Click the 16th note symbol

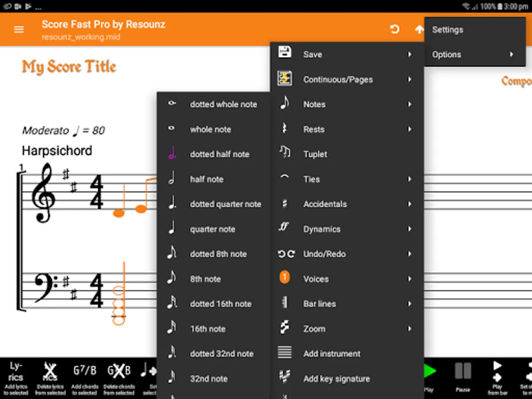click(172, 328)
